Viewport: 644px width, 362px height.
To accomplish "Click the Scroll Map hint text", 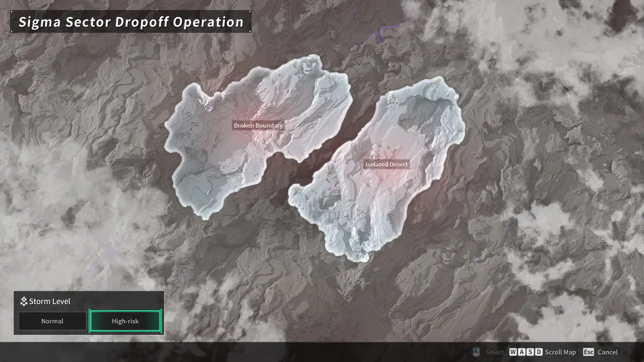I will coord(560,352).
